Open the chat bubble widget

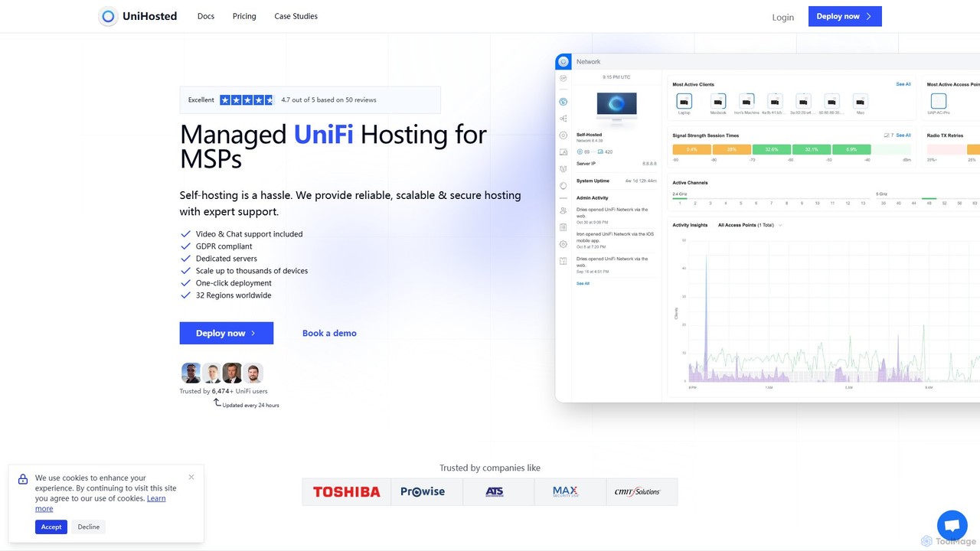[x=952, y=526]
